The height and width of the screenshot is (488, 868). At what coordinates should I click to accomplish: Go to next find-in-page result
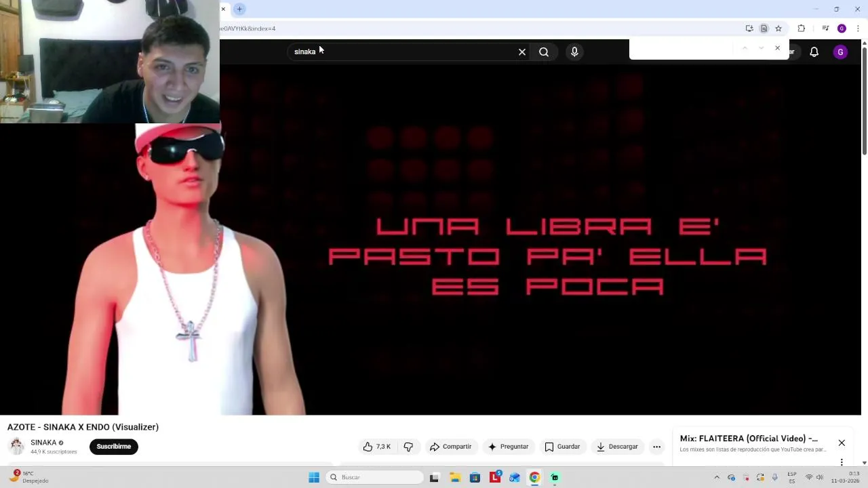pos(761,48)
